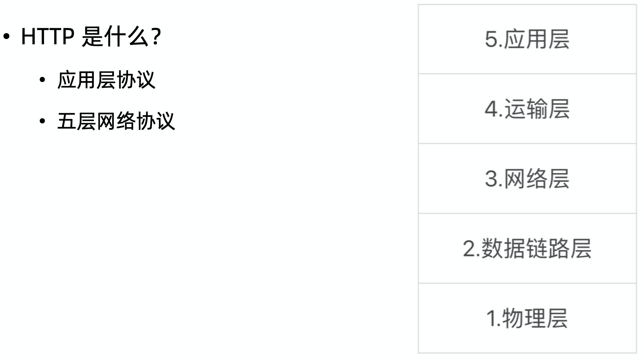The image size is (644, 359).
Task: Click the bullet dot before 应用层协议
Action: point(42,80)
